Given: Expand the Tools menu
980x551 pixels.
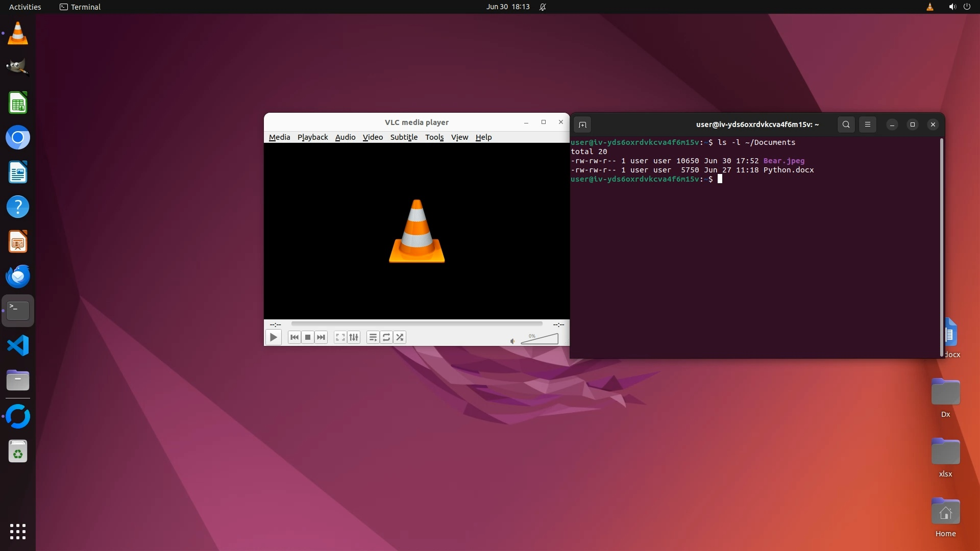Looking at the screenshot, I should click(434, 137).
